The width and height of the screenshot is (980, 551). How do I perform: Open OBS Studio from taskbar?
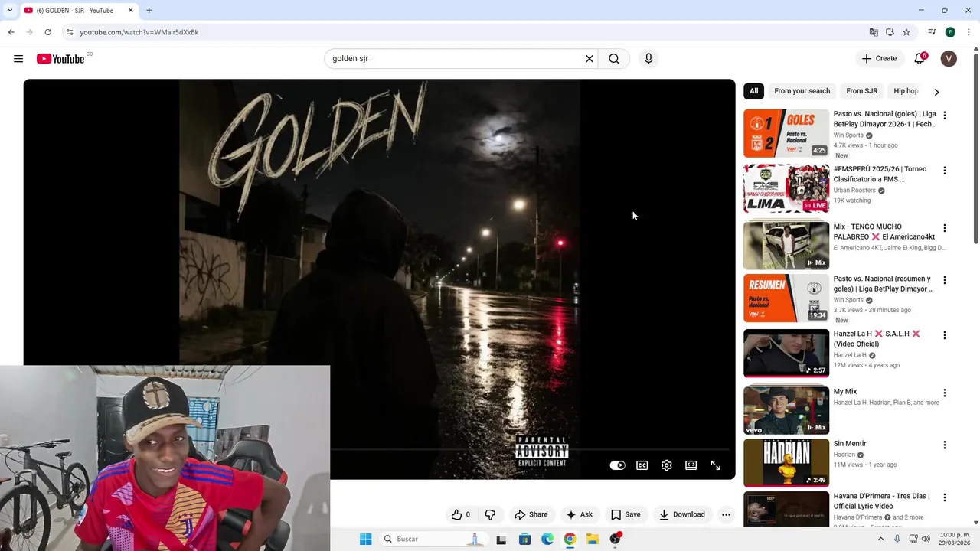tap(615, 539)
